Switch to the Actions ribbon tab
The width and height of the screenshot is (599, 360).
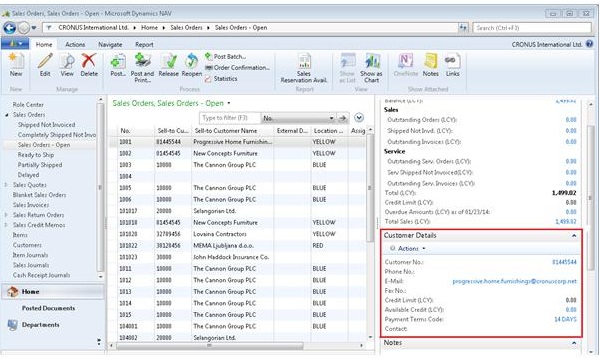(75, 45)
